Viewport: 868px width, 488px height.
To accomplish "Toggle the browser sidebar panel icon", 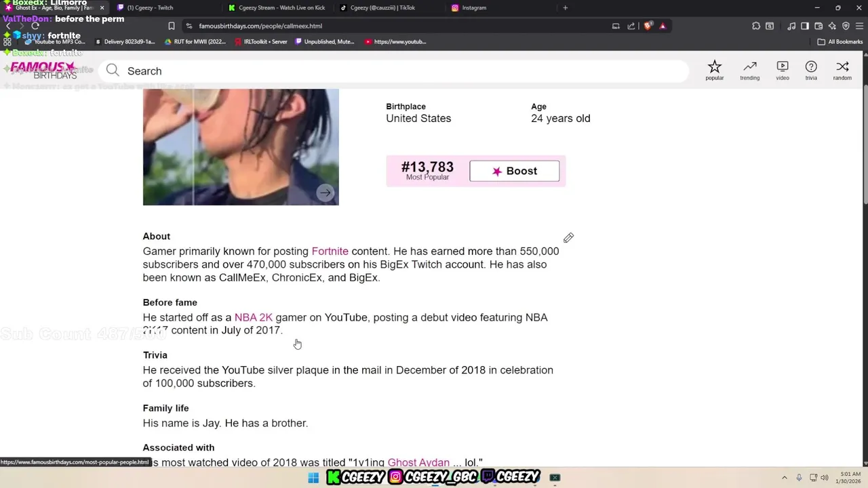I will pyautogui.click(x=805, y=26).
